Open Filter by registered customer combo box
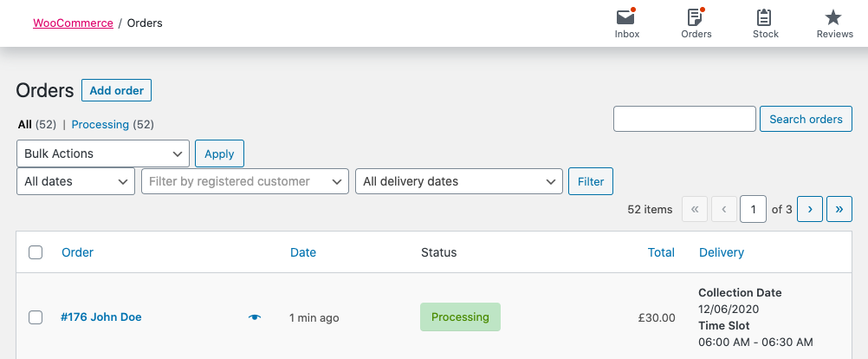The width and height of the screenshot is (868, 359). point(244,181)
